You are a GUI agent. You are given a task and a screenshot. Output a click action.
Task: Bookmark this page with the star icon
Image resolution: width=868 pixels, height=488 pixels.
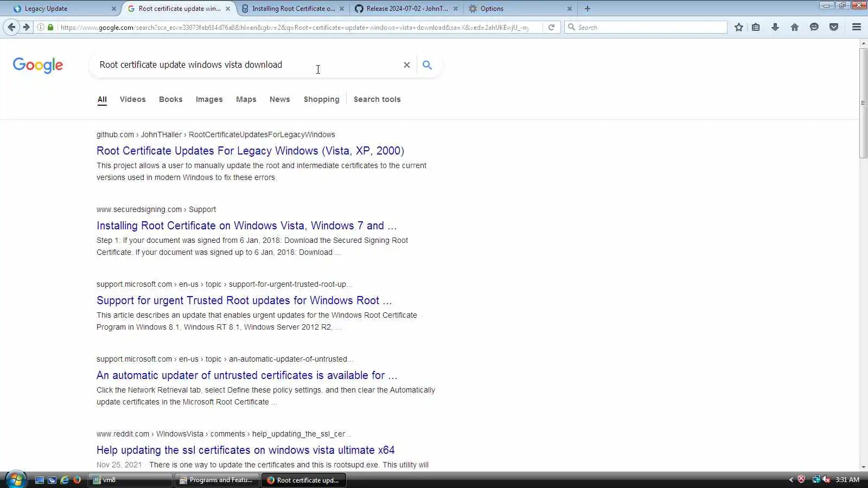point(738,27)
